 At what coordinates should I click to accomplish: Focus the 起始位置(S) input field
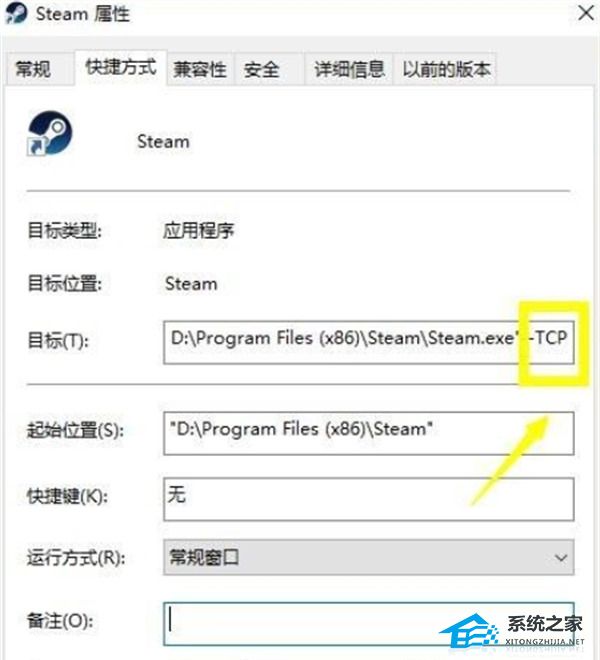click(x=369, y=434)
